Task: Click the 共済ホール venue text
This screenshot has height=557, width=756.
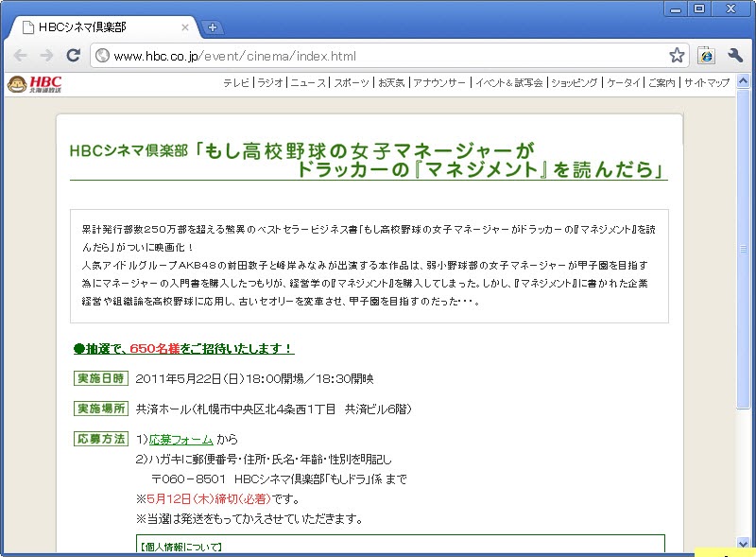Action: click(273, 409)
